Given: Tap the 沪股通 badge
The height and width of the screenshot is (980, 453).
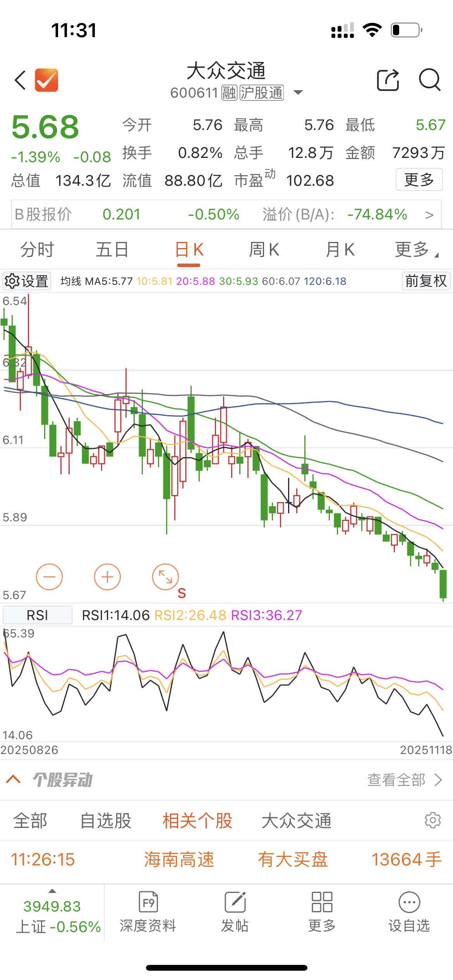Looking at the screenshot, I should click(262, 93).
